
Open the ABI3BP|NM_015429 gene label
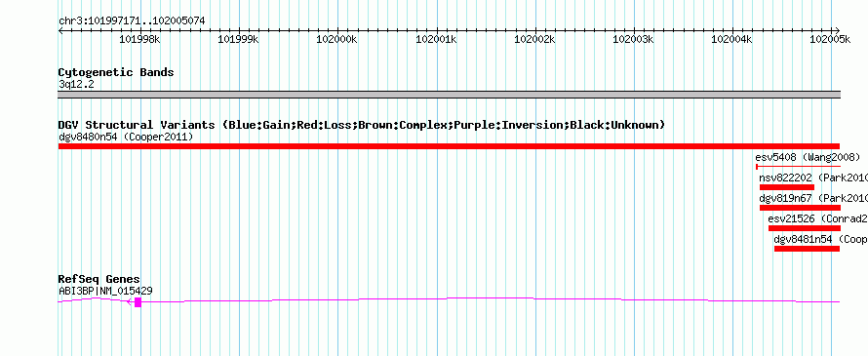coord(105,291)
